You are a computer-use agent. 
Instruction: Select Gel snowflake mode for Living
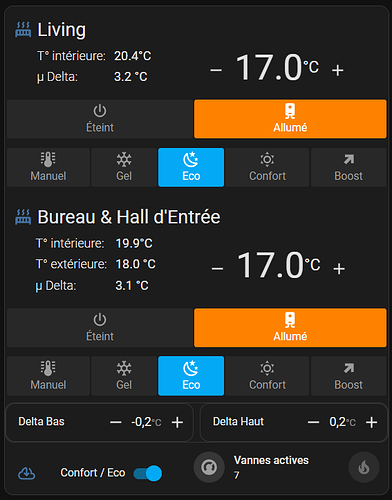[x=124, y=167]
